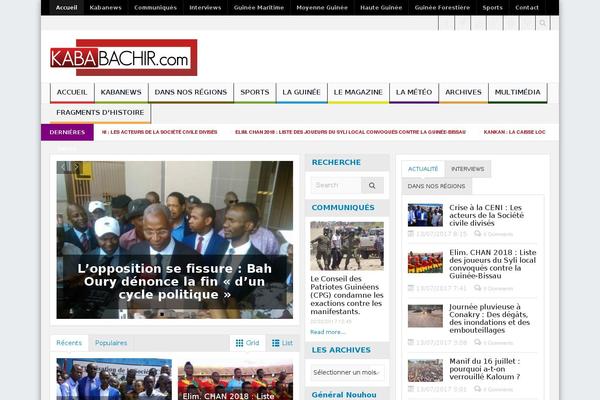
Task: Open the L'opposition se fissure featured headline
Action: click(174, 281)
